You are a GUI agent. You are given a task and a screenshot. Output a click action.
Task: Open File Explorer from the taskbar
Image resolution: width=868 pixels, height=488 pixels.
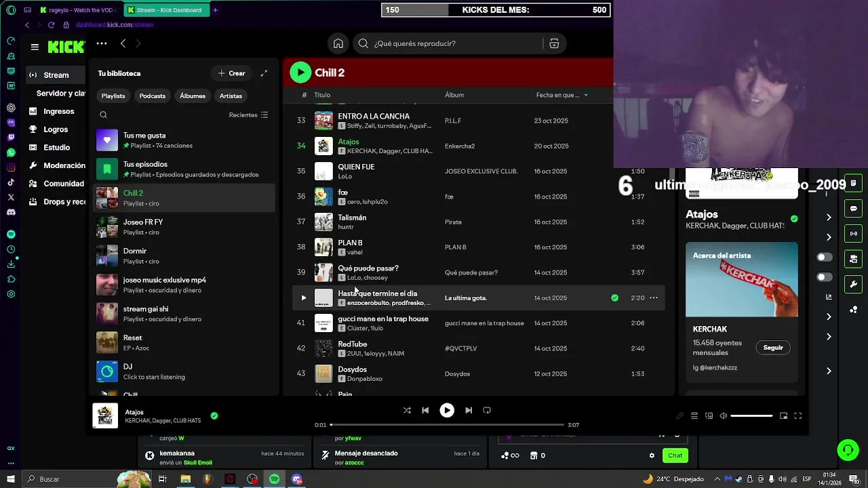coord(185,479)
